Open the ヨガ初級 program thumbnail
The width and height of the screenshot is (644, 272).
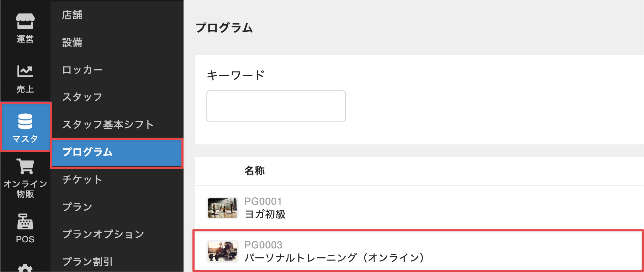pyautogui.click(x=223, y=208)
